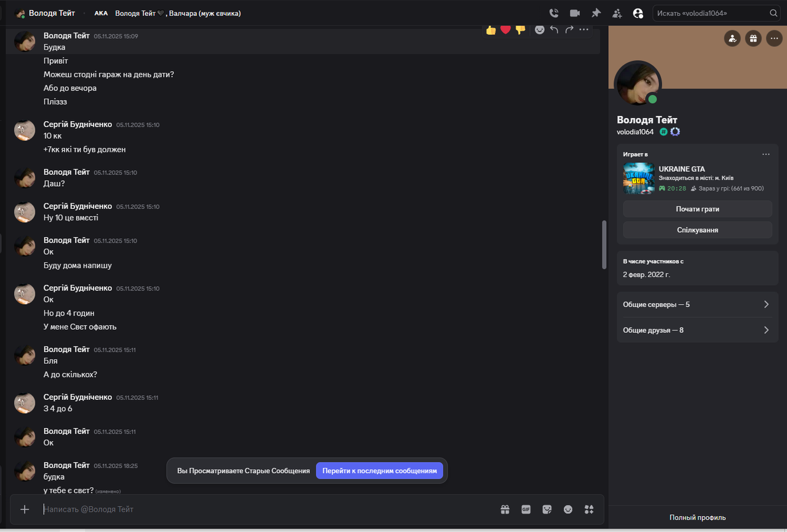Open the GIF picker
This screenshot has height=532, width=787.
point(526,509)
